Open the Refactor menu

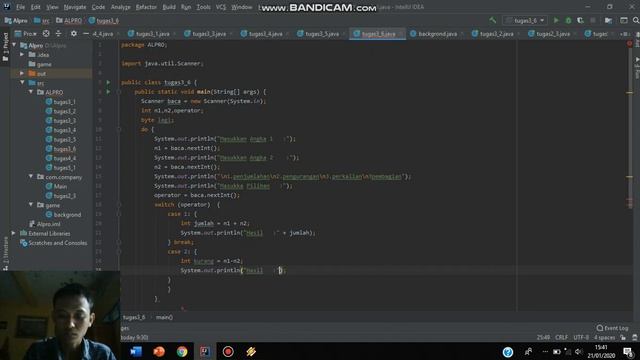tap(146, 7)
